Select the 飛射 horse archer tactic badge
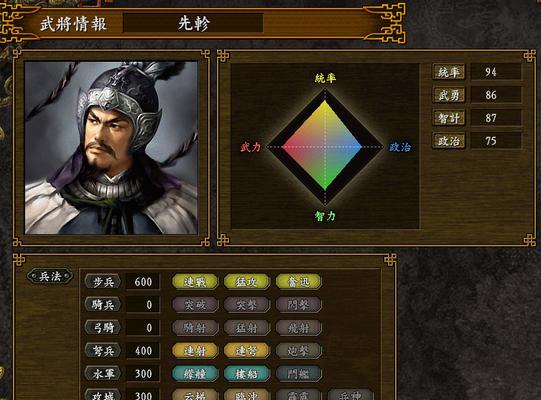The height and width of the screenshot is (400, 541). point(298,328)
